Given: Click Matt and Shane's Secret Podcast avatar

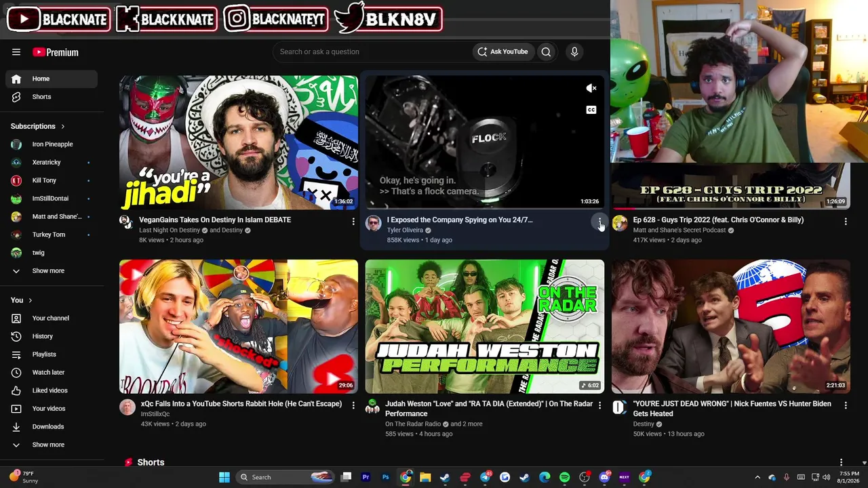Looking at the screenshot, I should (x=620, y=223).
